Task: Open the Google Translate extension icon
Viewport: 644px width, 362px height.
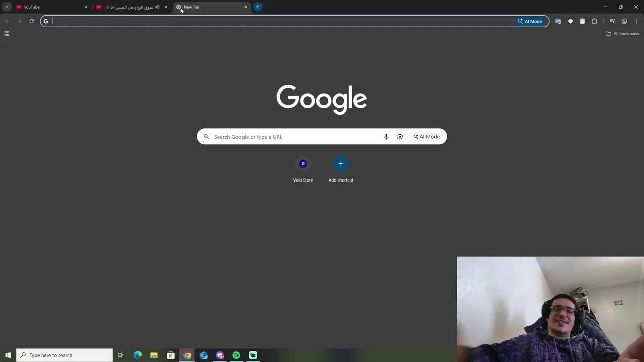Action: (x=558, y=21)
